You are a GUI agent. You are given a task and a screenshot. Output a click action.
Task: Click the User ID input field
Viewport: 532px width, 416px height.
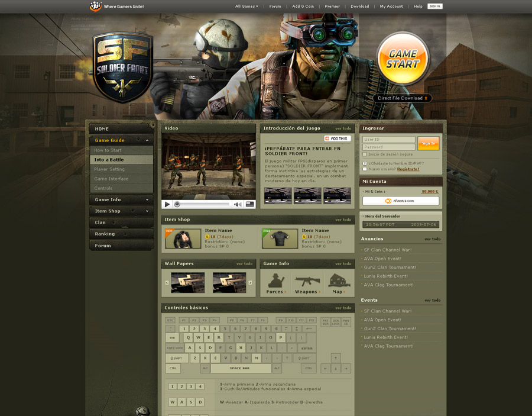[x=389, y=140]
